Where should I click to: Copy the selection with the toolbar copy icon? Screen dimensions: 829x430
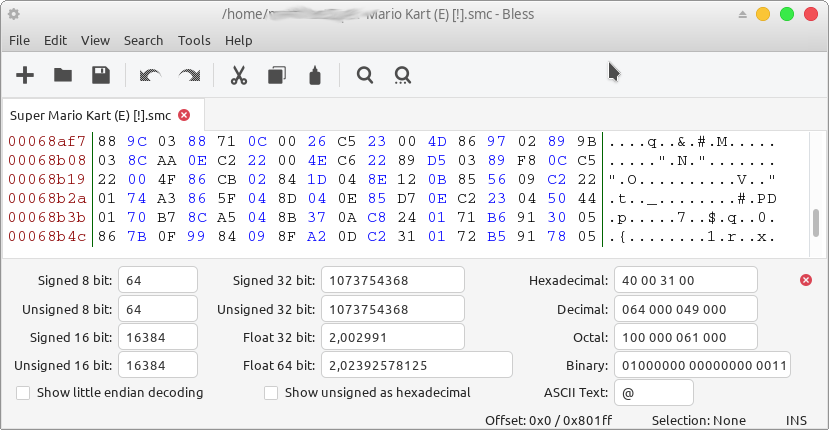tap(277, 75)
